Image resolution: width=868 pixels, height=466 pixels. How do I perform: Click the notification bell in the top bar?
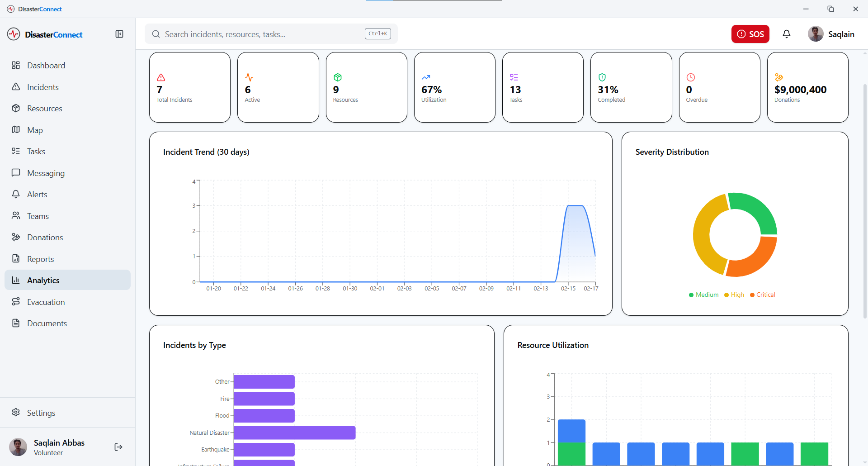[787, 34]
